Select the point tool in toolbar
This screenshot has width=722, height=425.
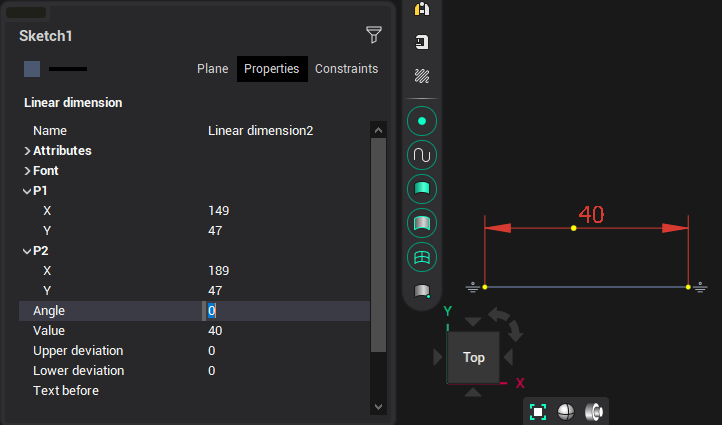pos(422,121)
